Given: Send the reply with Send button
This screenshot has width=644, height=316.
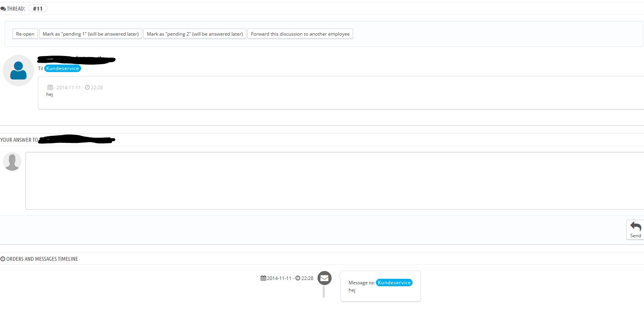Looking at the screenshot, I should point(635,230).
